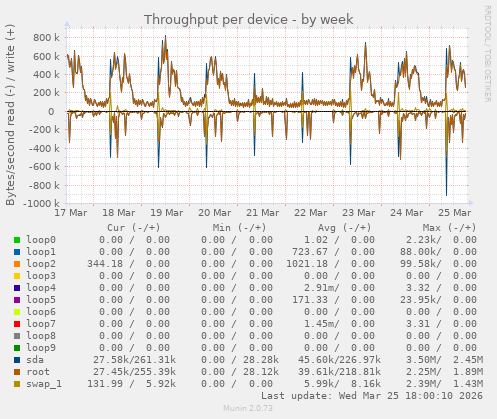Viewport: 497px width, 419px height.
Task: Select the loop2 legend label
Action: 41,264
